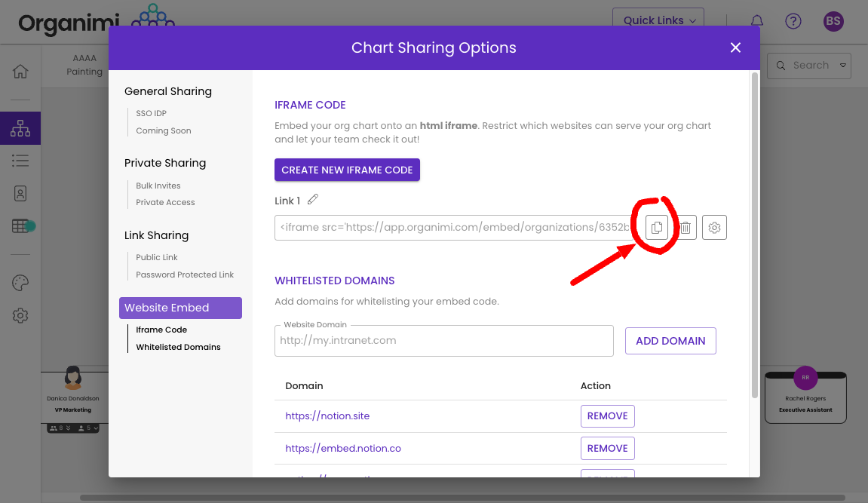This screenshot has width=868, height=503.
Task: Open the help question mark
Action: point(793,21)
